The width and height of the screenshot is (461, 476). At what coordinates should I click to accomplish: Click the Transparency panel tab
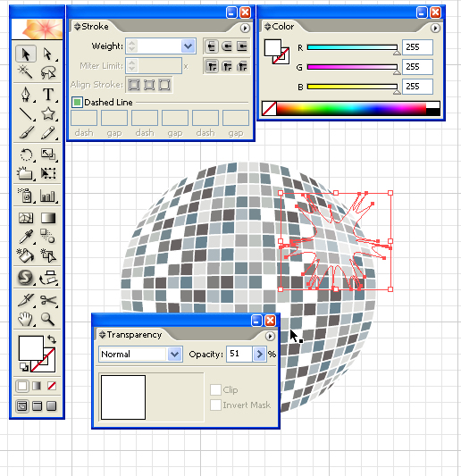tap(134, 335)
